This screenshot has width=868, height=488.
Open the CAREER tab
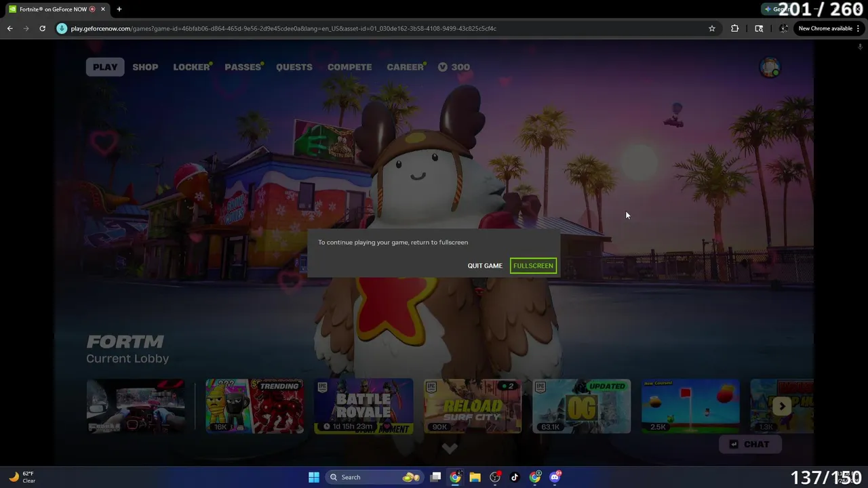tap(406, 67)
